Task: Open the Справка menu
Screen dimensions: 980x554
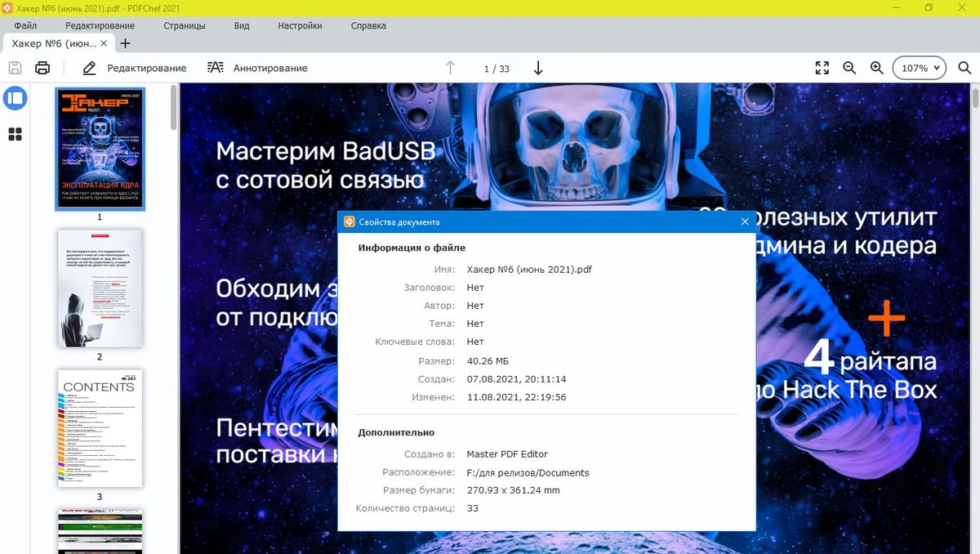Action: (x=368, y=25)
